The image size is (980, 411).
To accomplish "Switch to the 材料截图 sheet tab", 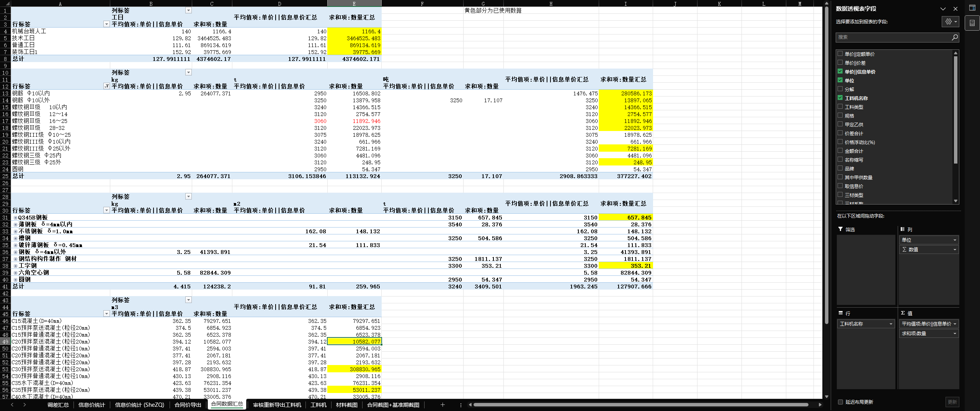I will (347, 405).
